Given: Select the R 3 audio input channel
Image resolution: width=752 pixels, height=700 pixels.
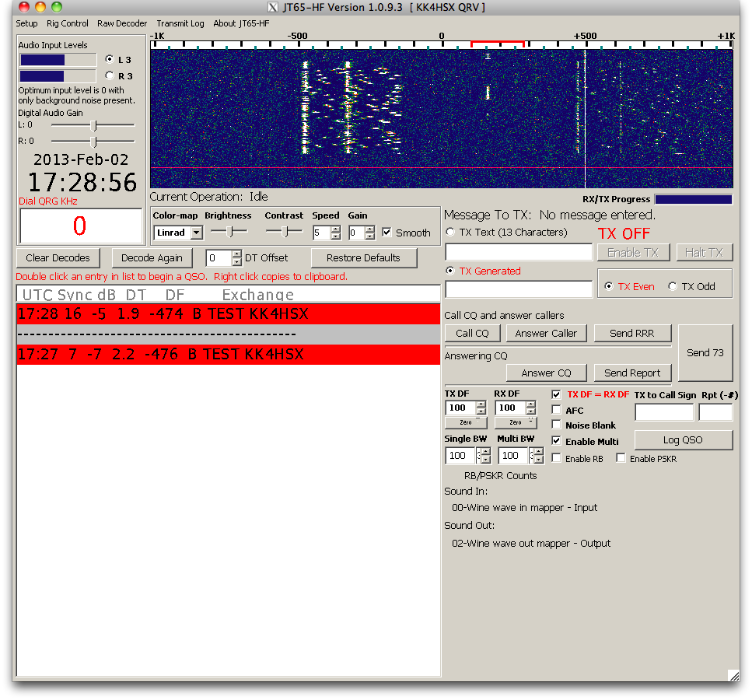Looking at the screenshot, I should [x=110, y=75].
